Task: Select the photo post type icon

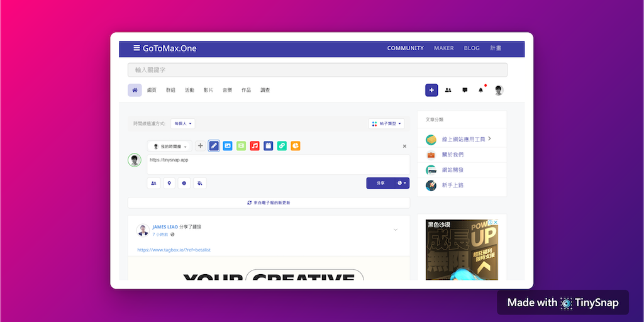Action: click(228, 146)
